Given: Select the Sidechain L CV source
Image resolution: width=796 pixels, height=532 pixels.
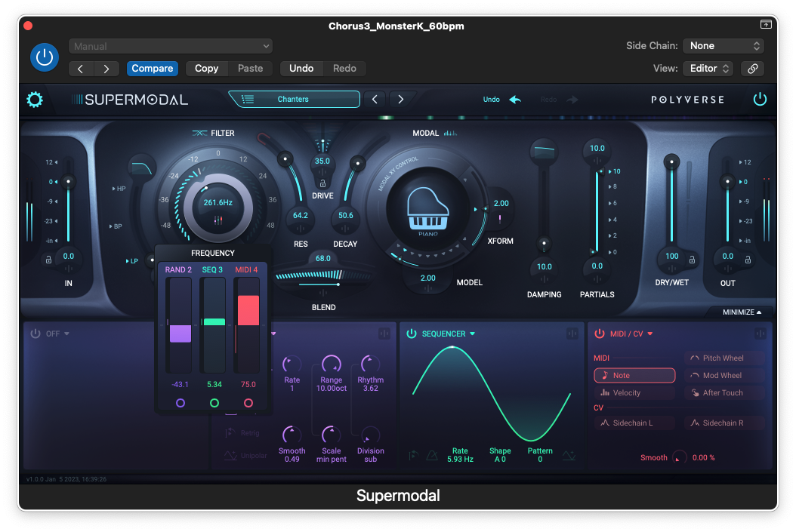Looking at the screenshot, I should (x=634, y=423).
